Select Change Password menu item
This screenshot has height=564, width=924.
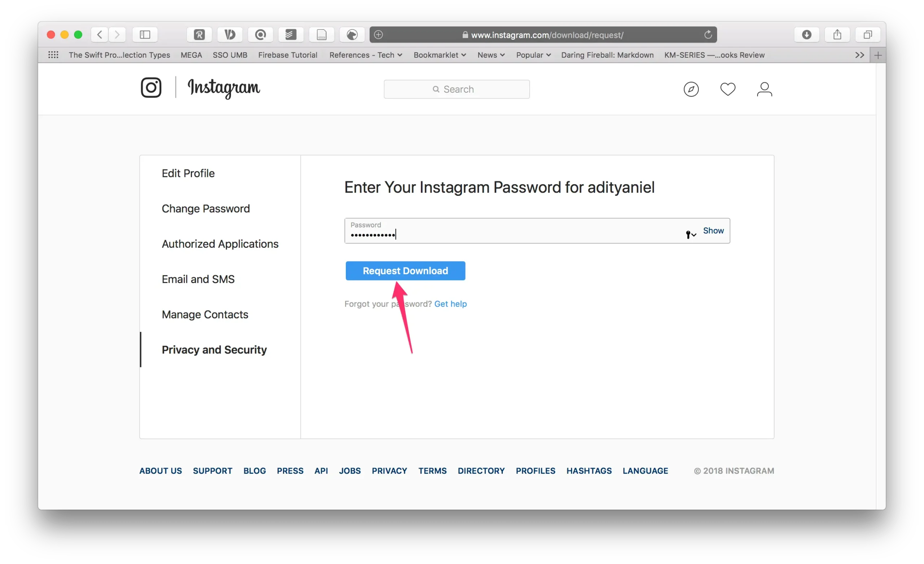tap(205, 208)
